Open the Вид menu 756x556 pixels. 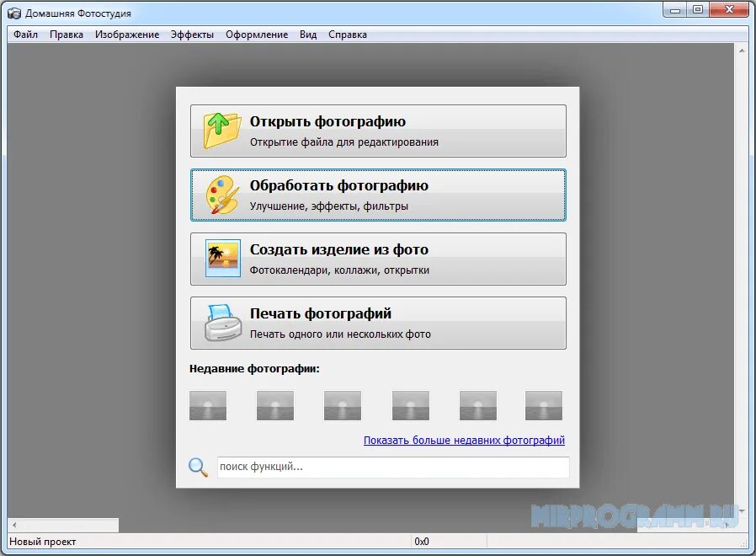pyautogui.click(x=308, y=35)
